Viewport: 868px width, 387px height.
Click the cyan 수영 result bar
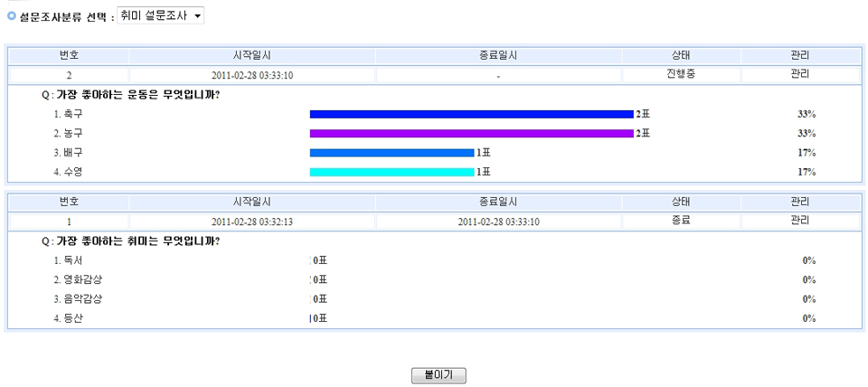click(392, 171)
